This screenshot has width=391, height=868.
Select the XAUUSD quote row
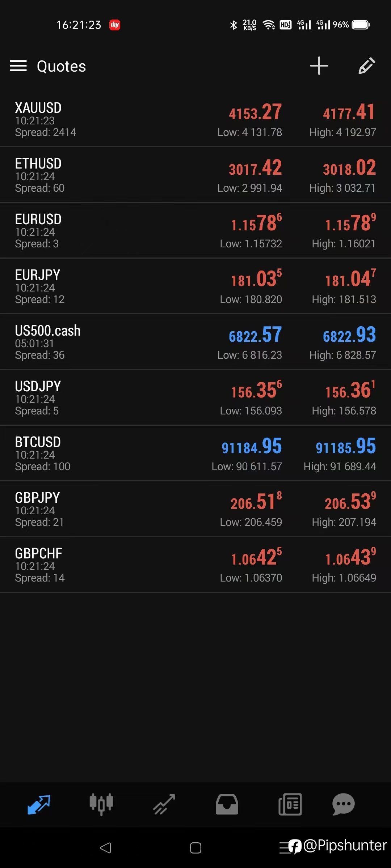109,119
